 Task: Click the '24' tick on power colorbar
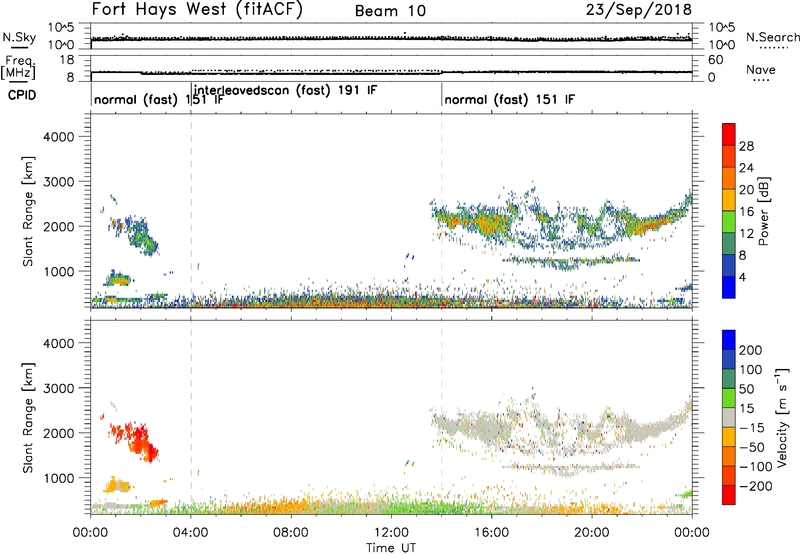[x=746, y=168]
